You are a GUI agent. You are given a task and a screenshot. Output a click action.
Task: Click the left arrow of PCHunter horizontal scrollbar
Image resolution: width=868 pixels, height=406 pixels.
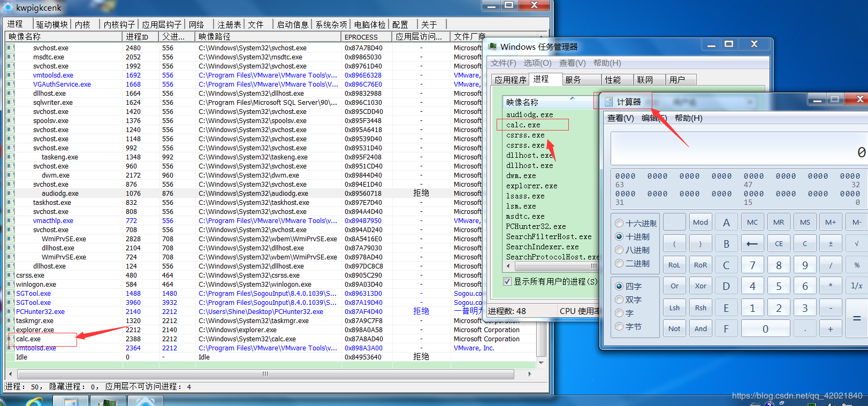pyautogui.click(x=10, y=374)
